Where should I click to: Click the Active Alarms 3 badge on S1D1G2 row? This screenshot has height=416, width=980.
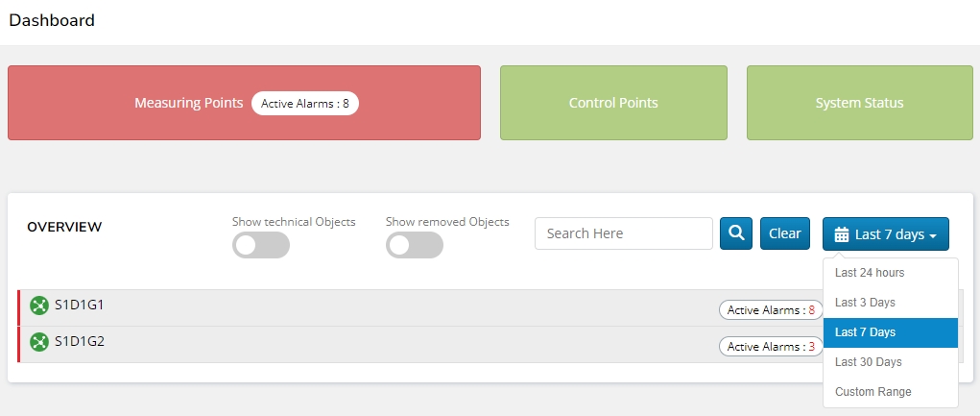771,347
